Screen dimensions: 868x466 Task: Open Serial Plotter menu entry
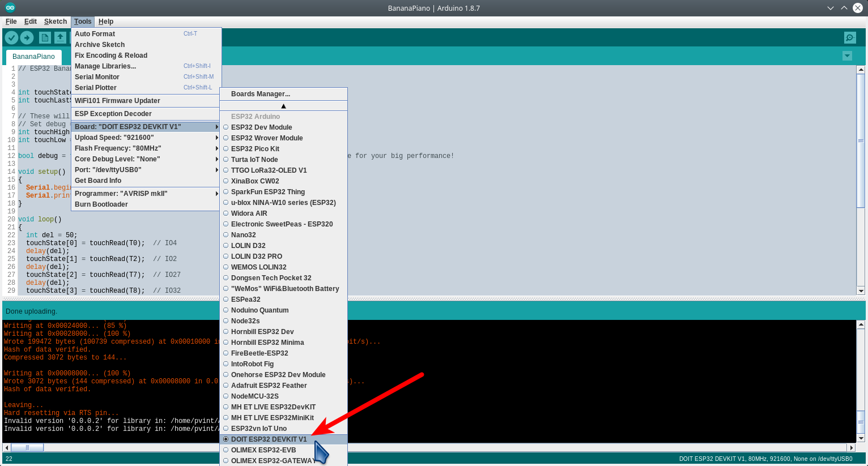(x=146, y=88)
